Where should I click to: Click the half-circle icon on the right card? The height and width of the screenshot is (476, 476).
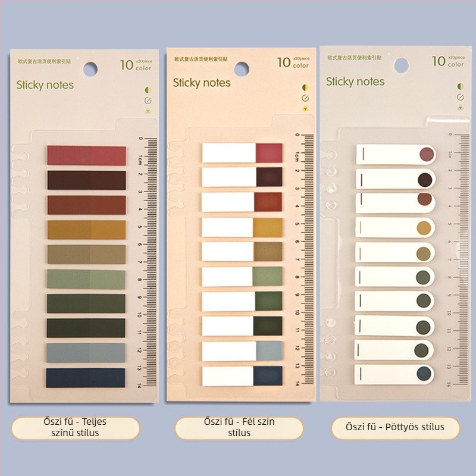pos(460,86)
